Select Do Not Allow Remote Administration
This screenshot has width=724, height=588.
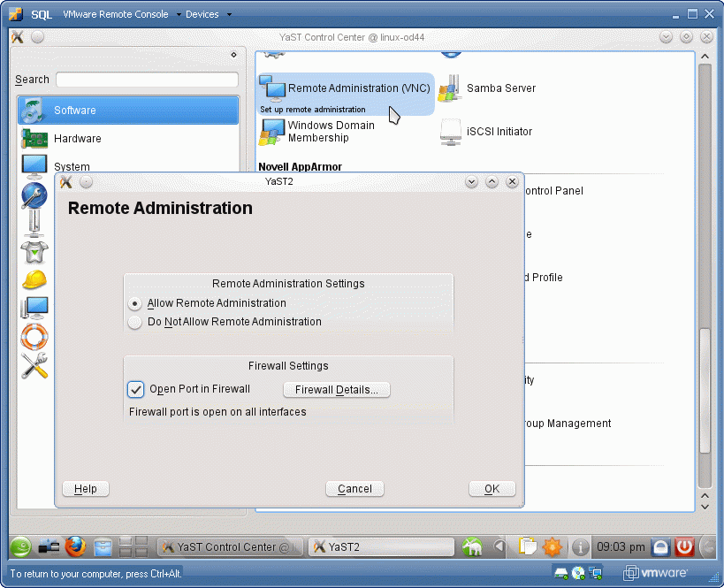click(x=134, y=322)
